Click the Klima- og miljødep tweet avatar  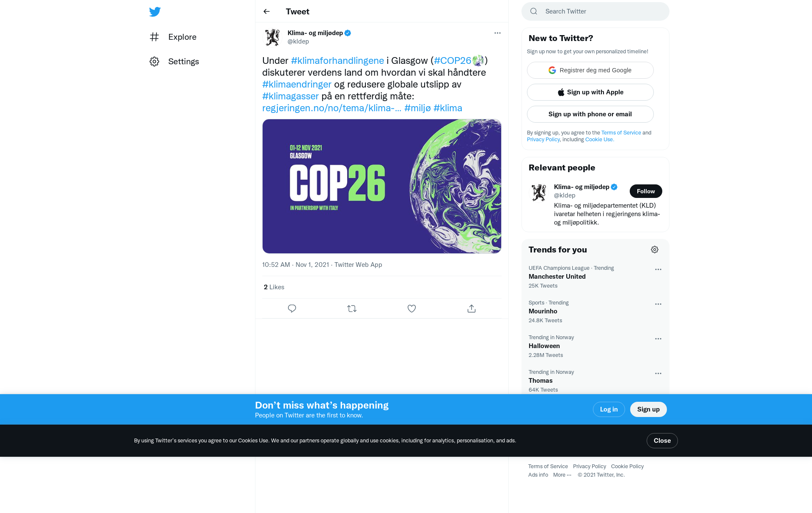click(x=272, y=37)
